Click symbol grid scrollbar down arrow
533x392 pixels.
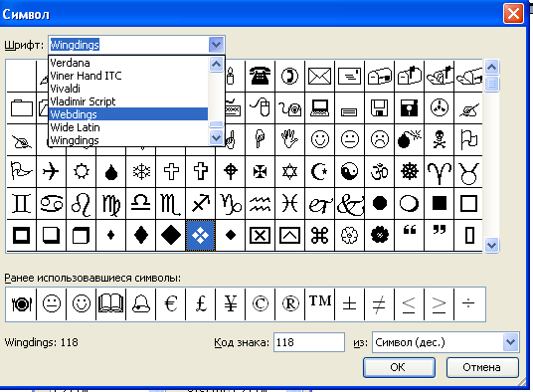[x=492, y=245]
